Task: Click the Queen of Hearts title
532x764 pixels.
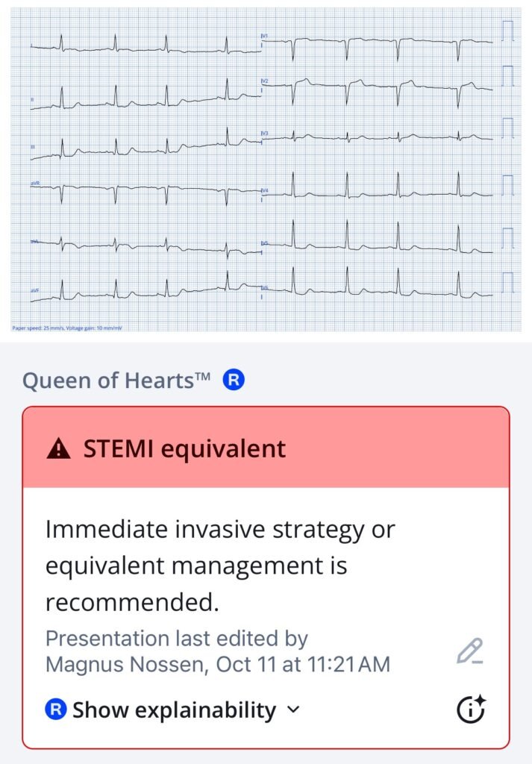Action: [x=116, y=381]
